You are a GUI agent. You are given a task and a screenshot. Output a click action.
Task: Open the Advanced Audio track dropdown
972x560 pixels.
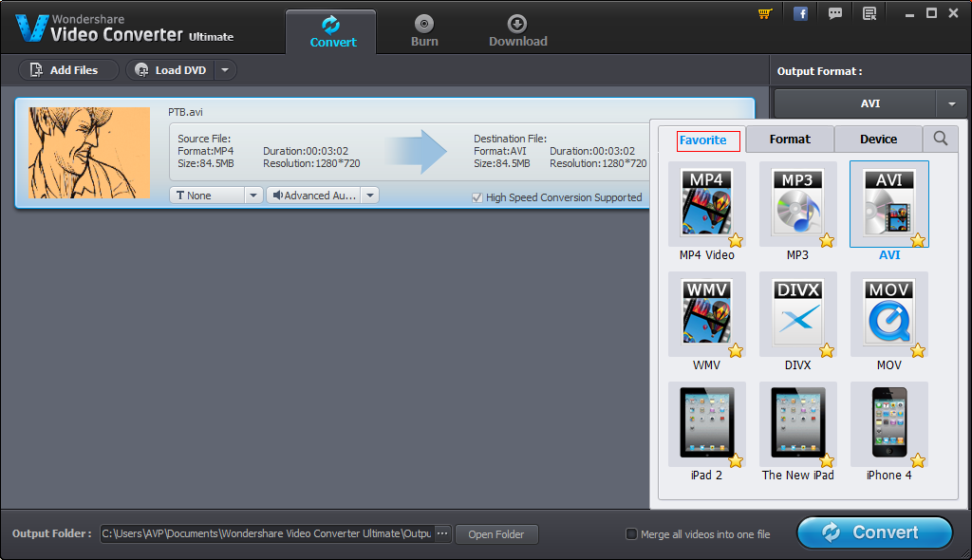370,196
